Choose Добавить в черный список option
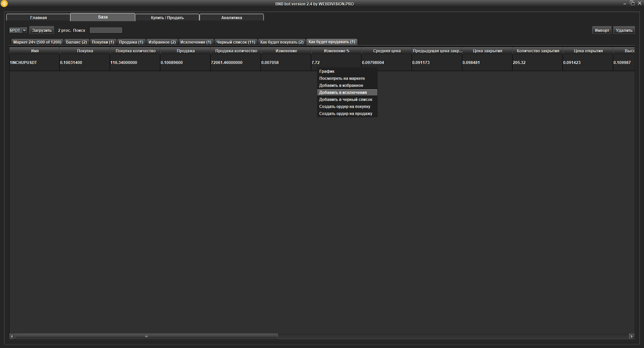This screenshot has height=348, width=644. click(x=345, y=100)
